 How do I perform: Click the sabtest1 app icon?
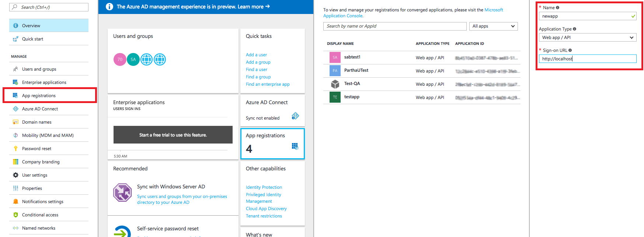point(335,57)
